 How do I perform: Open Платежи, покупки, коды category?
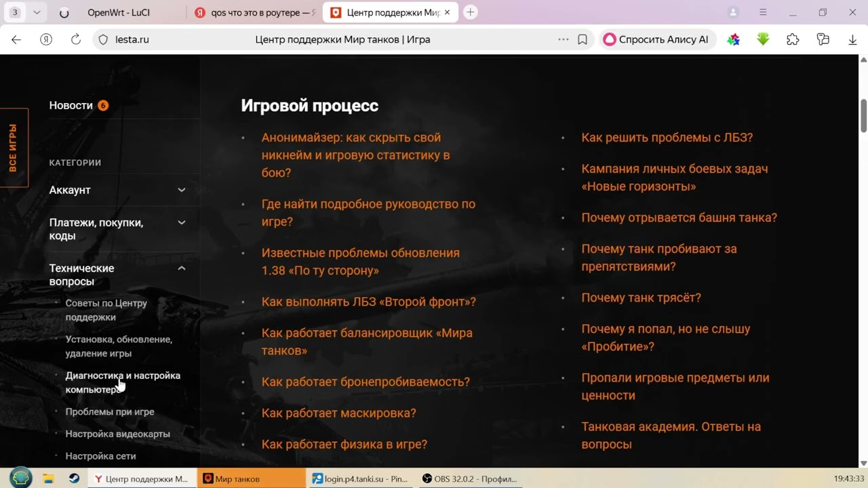[x=96, y=229]
